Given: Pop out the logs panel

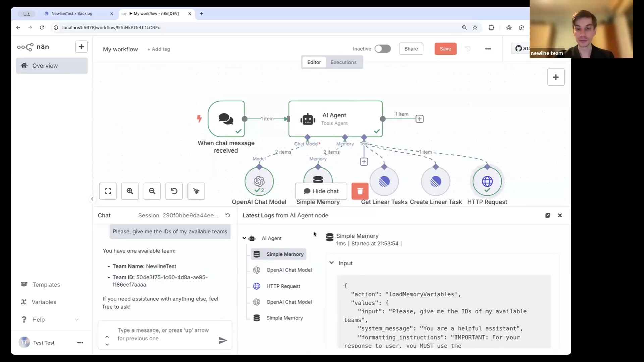Looking at the screenshot, I should pos(548,215).
